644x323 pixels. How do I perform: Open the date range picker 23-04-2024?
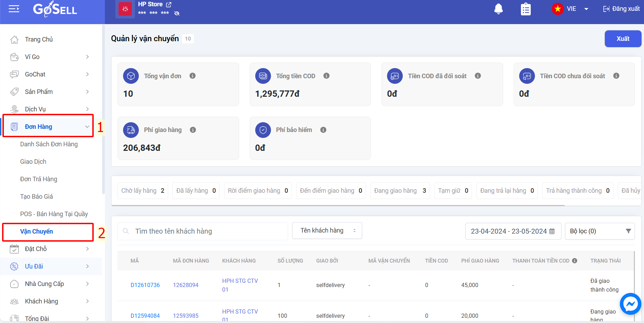513,231
